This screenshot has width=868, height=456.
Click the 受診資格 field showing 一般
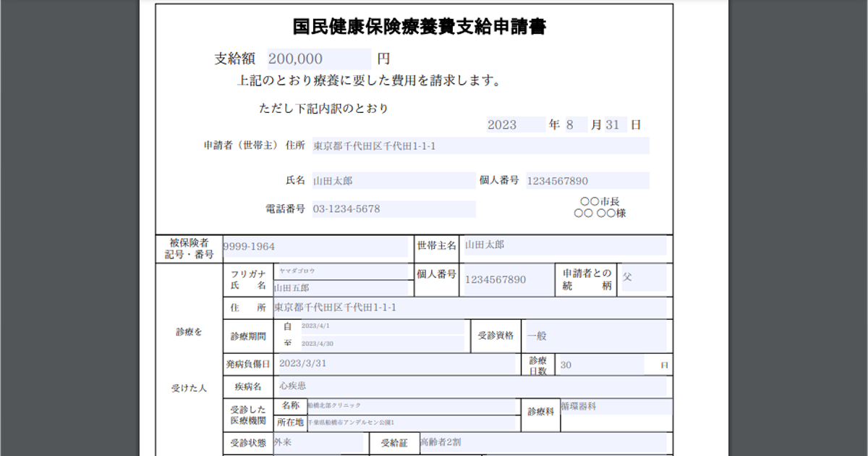(597, 336)
